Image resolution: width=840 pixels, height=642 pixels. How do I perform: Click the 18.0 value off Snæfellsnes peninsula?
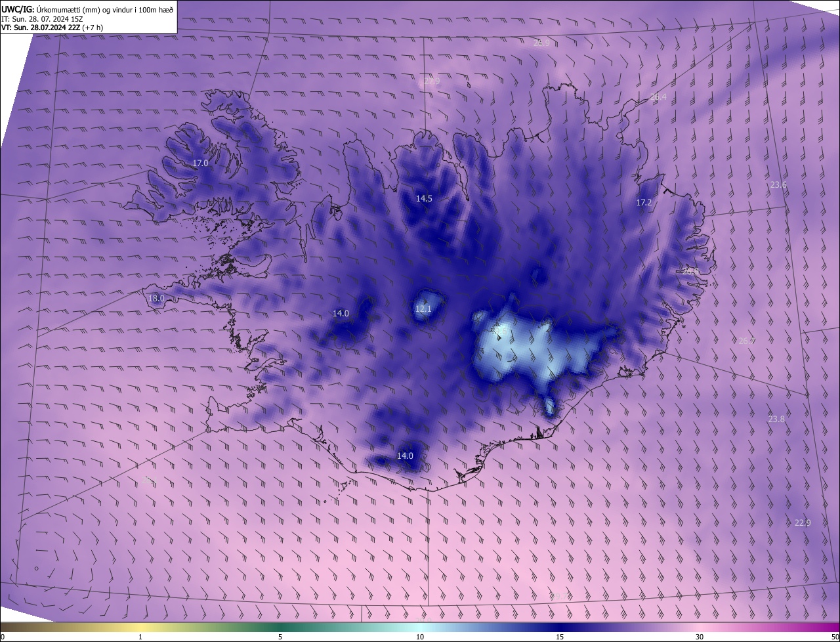pyautogui.click(x=156, y=298)
